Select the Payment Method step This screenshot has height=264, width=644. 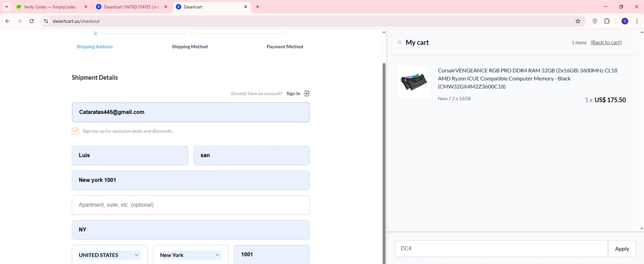pos(285,47)
